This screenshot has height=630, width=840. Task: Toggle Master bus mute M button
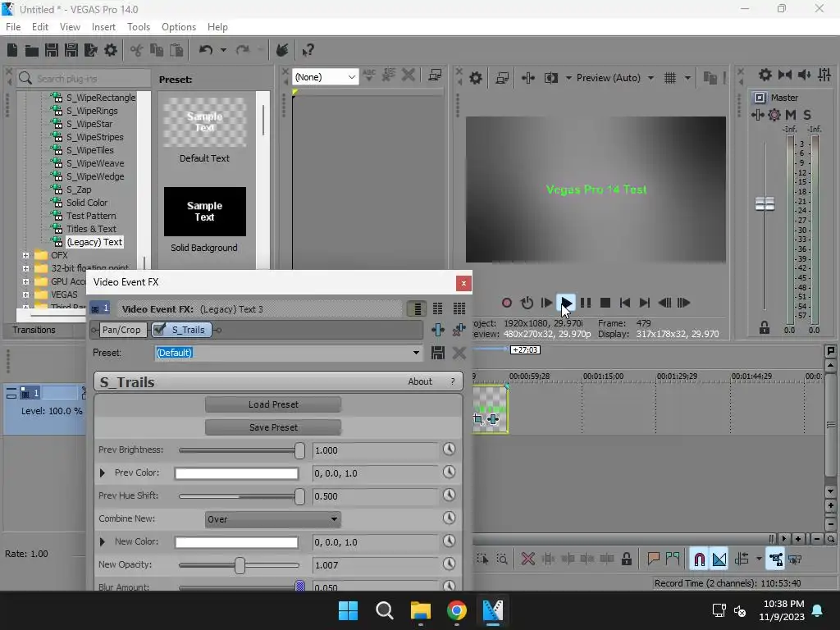point(791,115)
